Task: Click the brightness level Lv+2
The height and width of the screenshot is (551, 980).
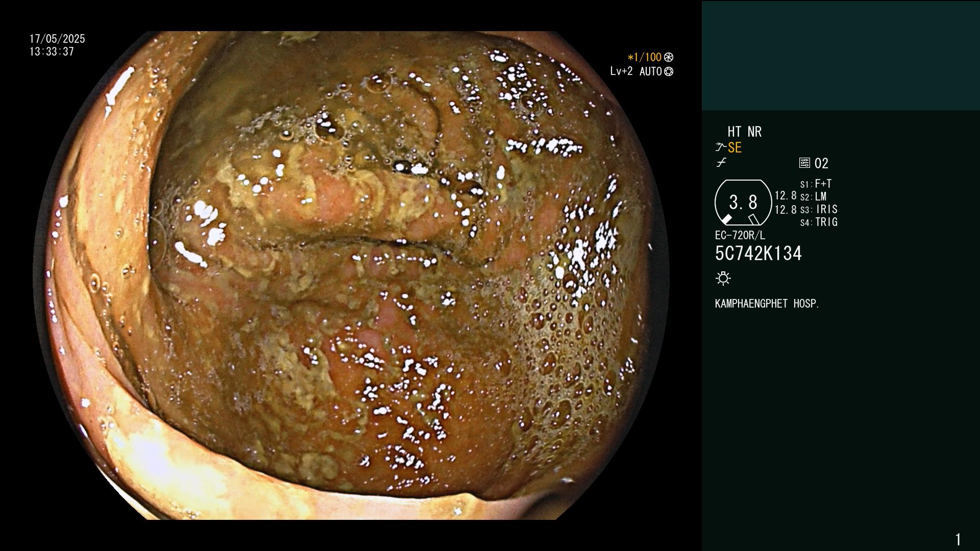Action: (x=621, y=71)
